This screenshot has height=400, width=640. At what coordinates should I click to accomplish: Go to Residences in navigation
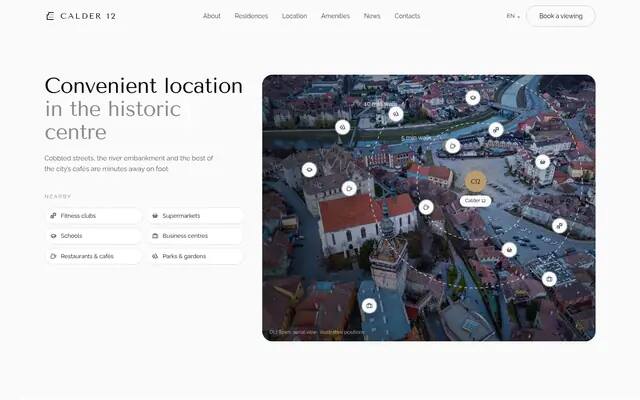pos(251,16)
